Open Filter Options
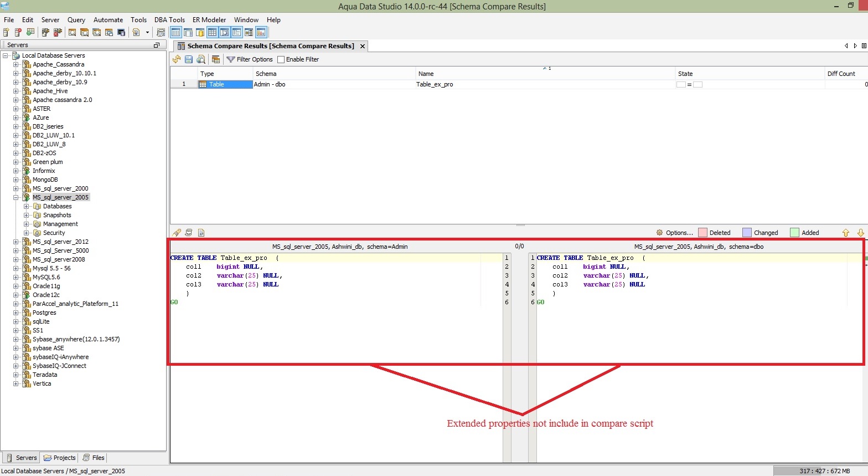 pos(250,59)
